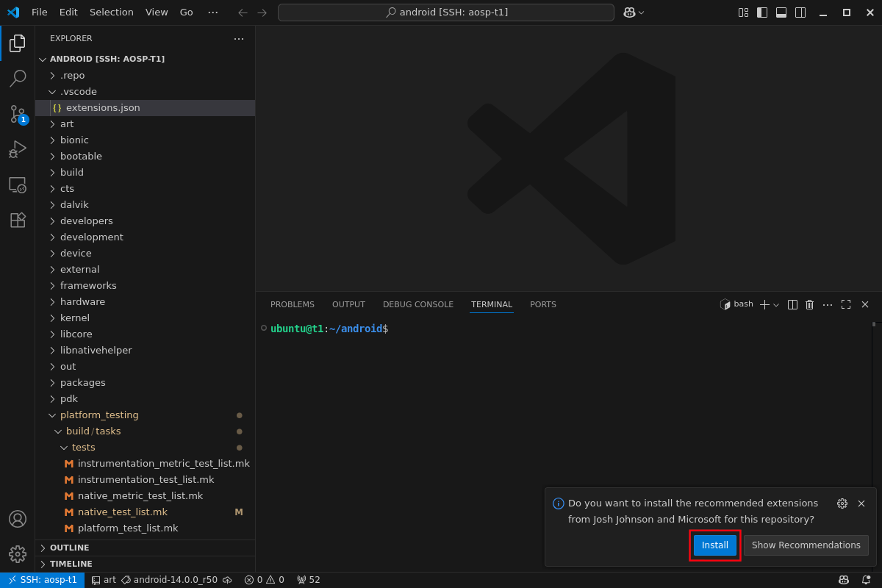Expand the kernel folder

145,318
